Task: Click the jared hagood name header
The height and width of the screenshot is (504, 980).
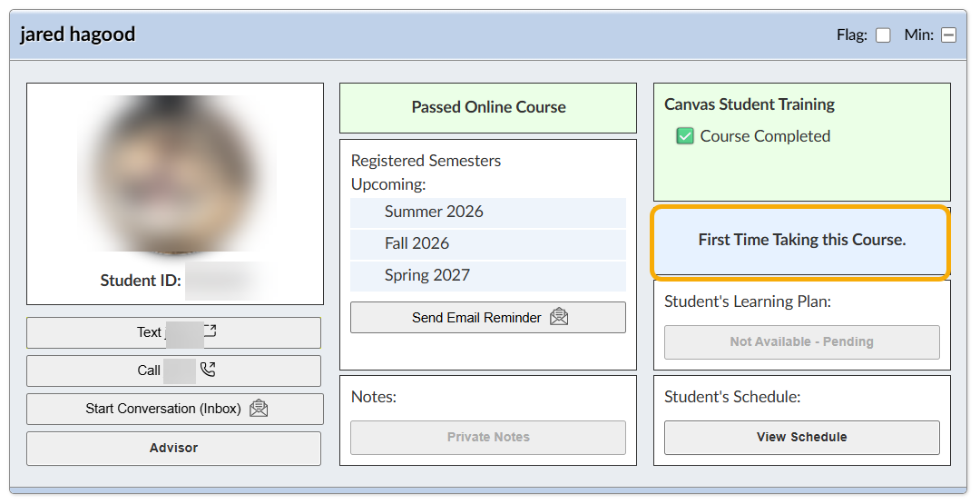Action: tap(78, 35)
